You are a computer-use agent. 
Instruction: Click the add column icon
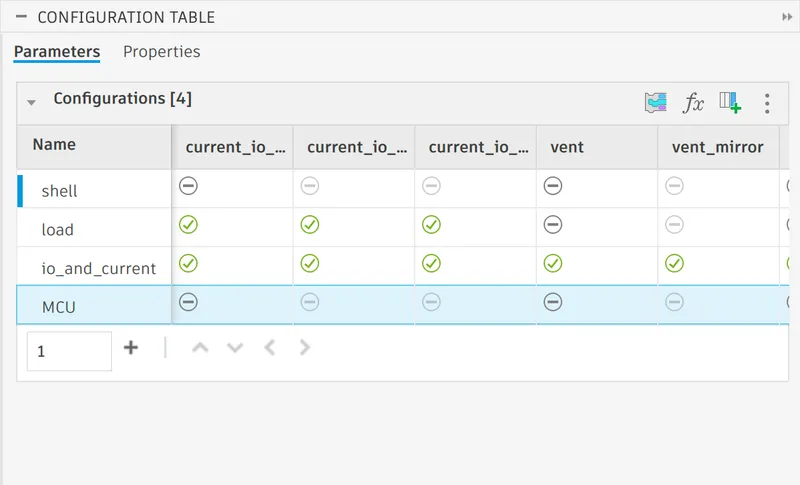[730, 103]
